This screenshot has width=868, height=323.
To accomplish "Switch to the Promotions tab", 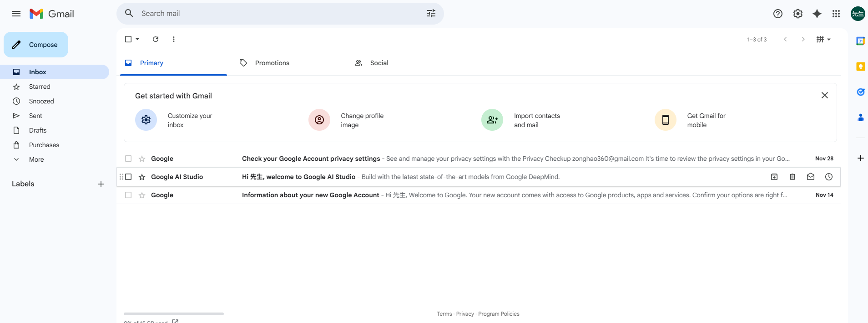I will 272,63.
